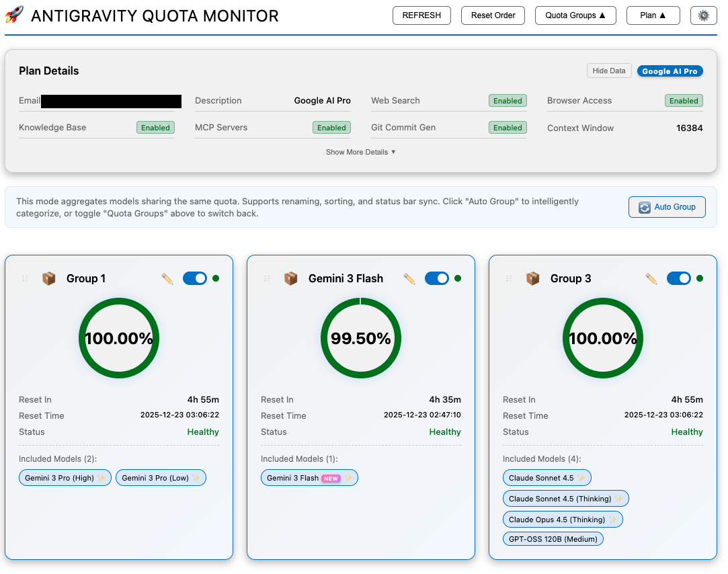Click the Auto Group refresh icon
Screen dimensions: 728x574
pos(645,207)
